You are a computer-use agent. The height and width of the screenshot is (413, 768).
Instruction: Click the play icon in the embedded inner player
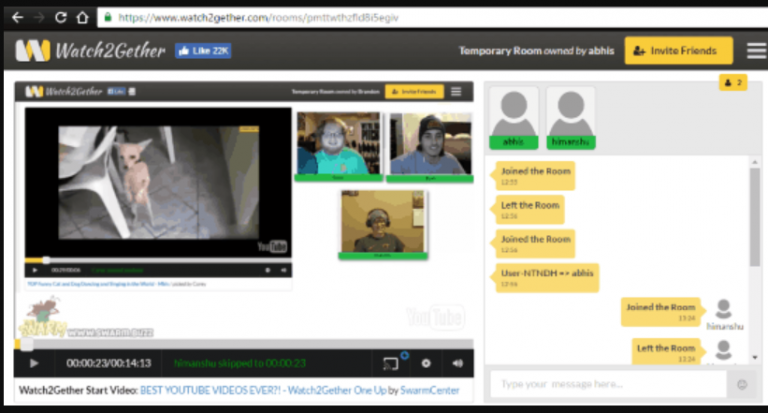(34, 270)
